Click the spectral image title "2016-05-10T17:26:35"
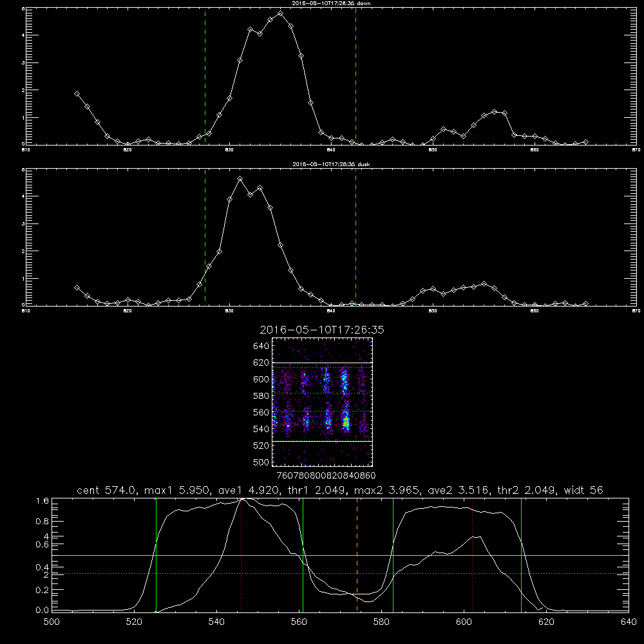 pyautogui.click(x=321, y=330)
